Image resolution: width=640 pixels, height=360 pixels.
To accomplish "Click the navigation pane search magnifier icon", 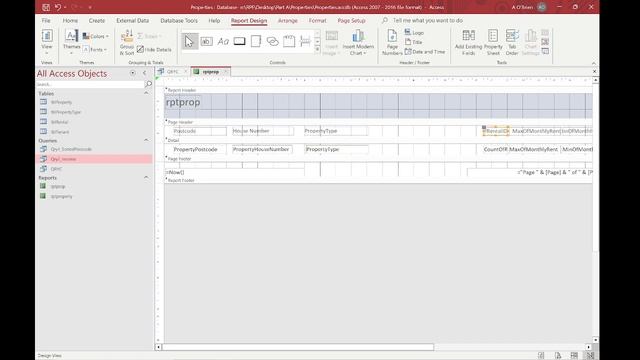I will tap(149, 84).
